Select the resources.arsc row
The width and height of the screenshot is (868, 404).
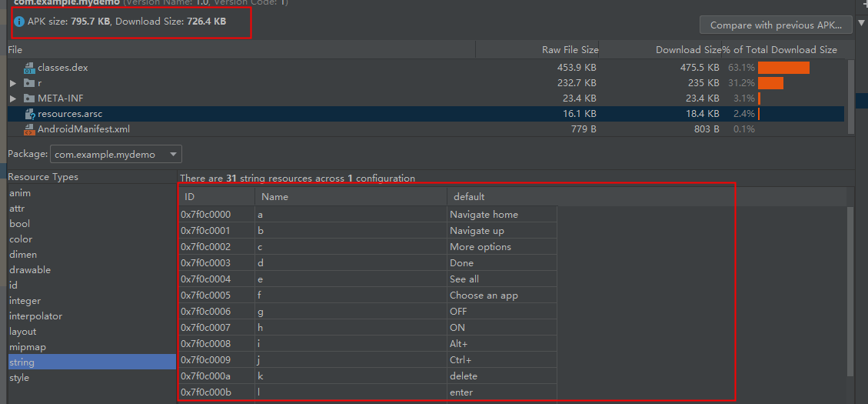[x=426, y=114]
